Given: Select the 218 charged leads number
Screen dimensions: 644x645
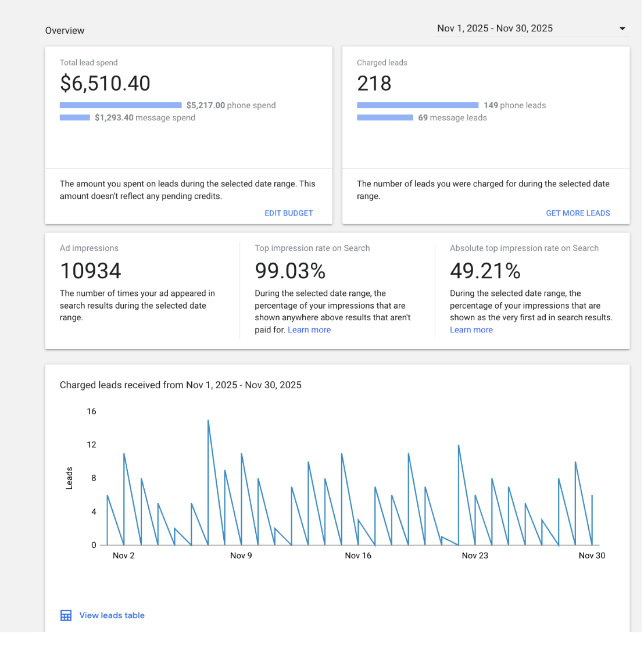Looking at the screenshot, I should coord(374,84).
